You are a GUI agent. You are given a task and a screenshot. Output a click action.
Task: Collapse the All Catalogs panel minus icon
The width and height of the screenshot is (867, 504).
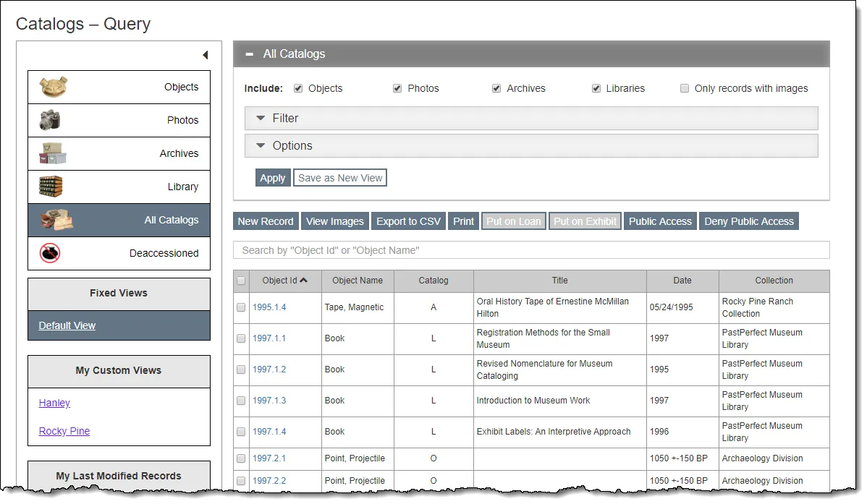pos(250,54)
